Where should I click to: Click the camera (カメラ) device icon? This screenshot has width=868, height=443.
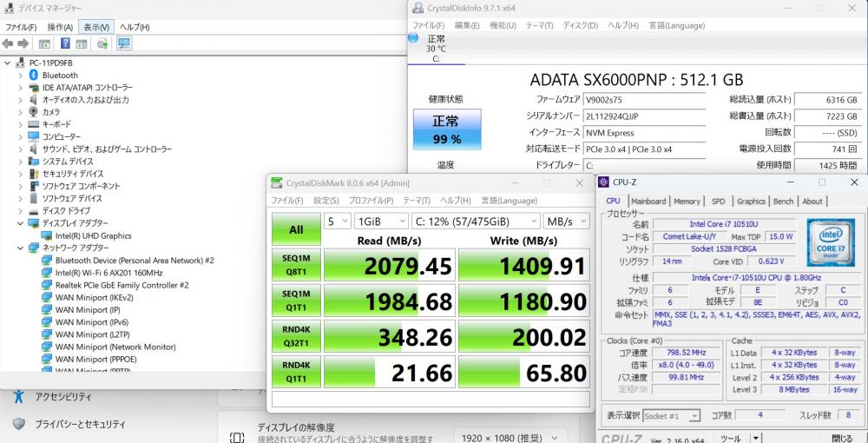pos(33,112)
